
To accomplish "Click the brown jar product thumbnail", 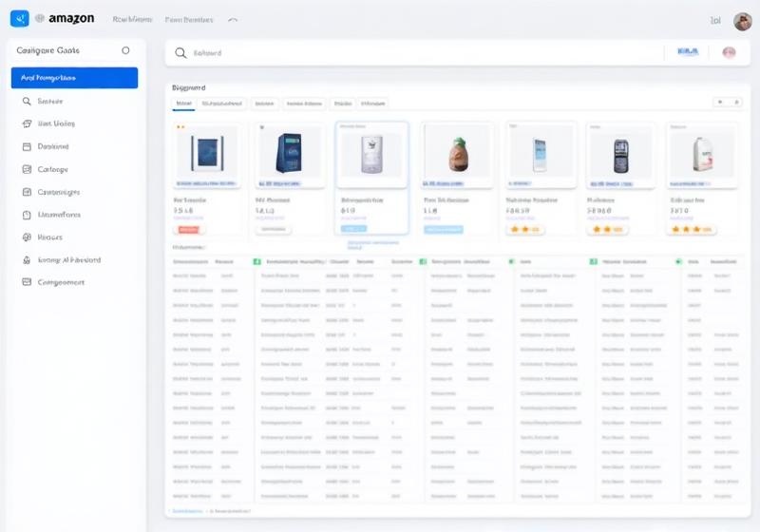I will [457, 152].
